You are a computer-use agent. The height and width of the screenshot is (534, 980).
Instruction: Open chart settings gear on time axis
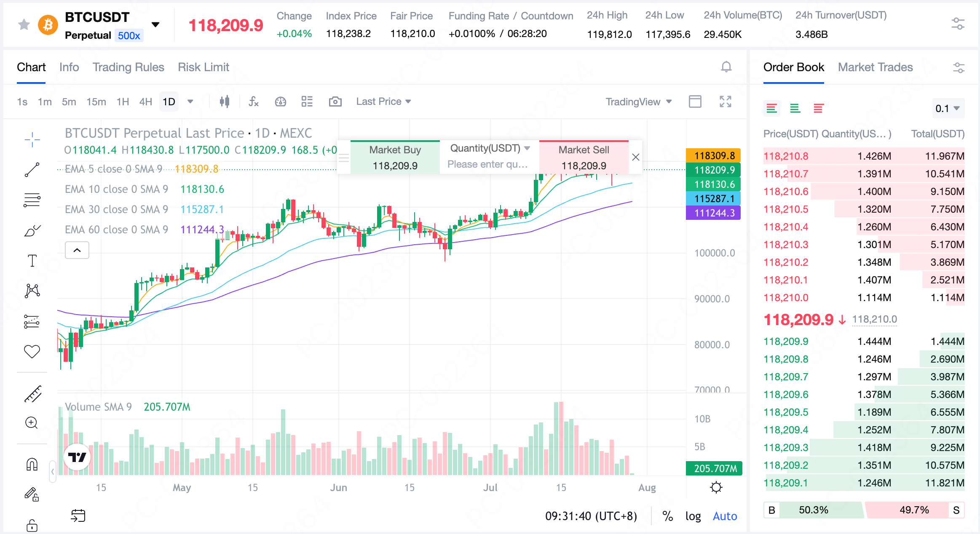716,487
